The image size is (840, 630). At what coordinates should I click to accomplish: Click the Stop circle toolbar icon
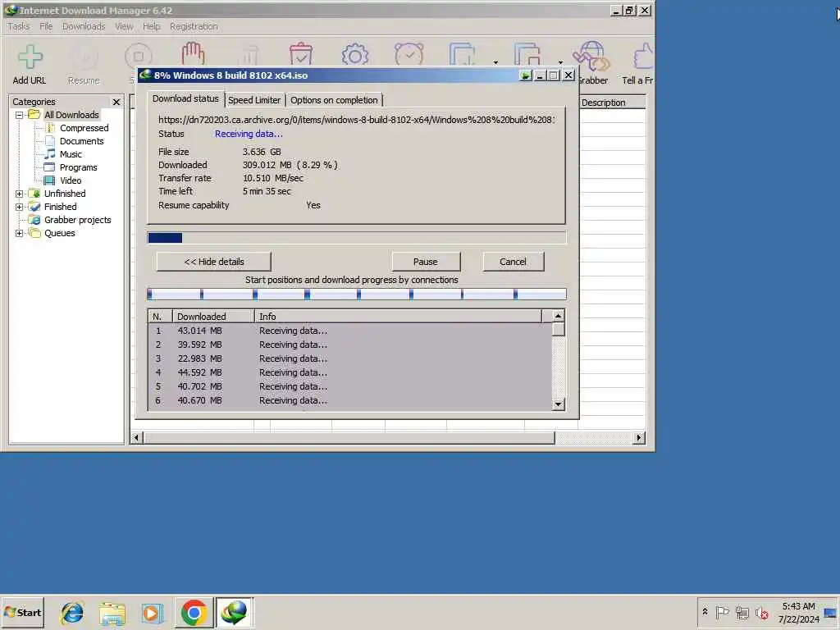pyautogui.click(x=138, y=57)
